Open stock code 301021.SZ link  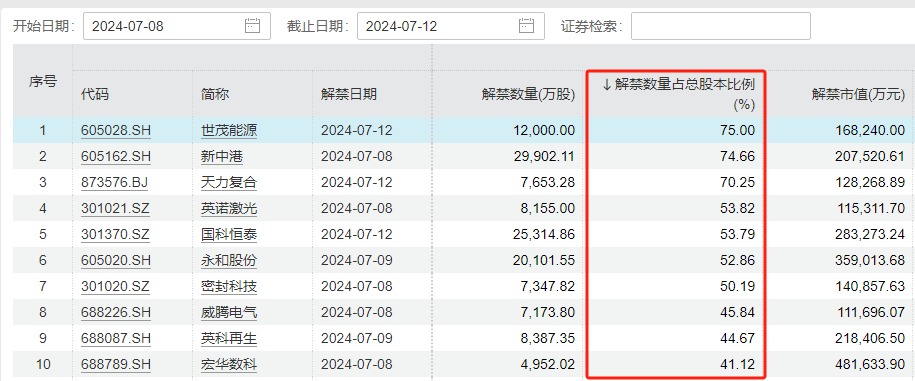pos(116,208)
